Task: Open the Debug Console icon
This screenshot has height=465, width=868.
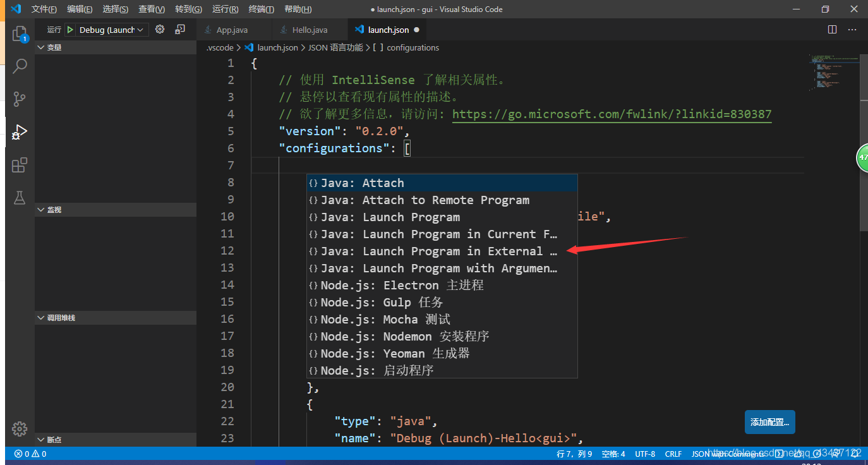Action: point(180,29)
